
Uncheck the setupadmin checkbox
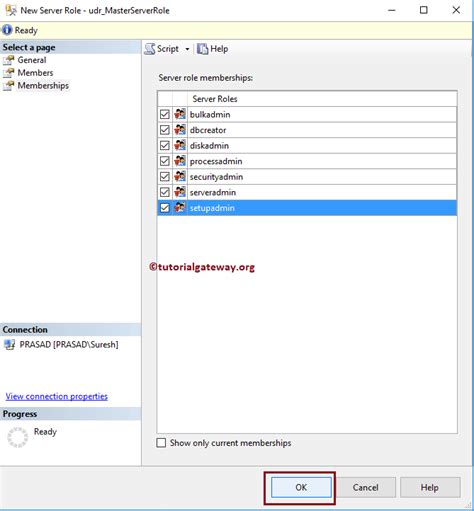click(x=165, y=208)
